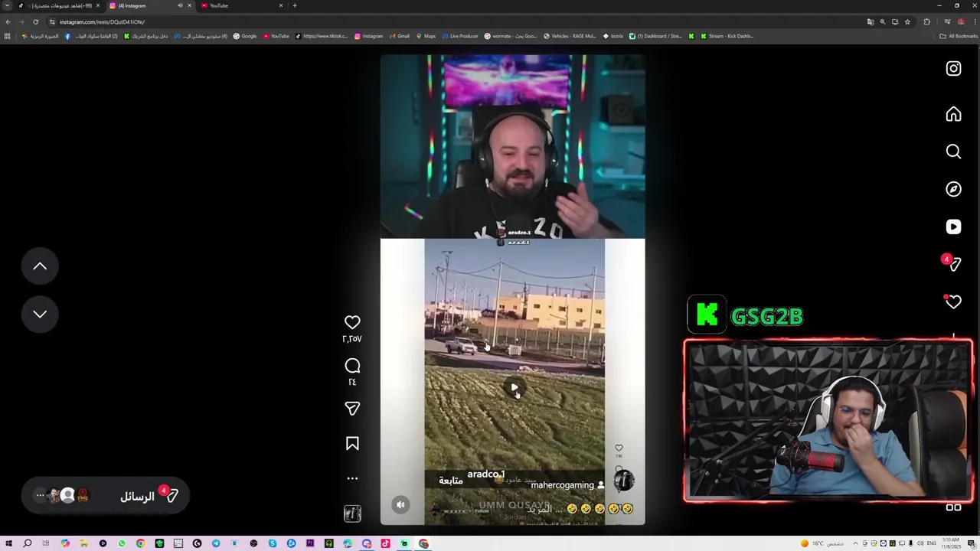Click the browser back arrow
The image size is (980, 551).
[x=8, y=21]
